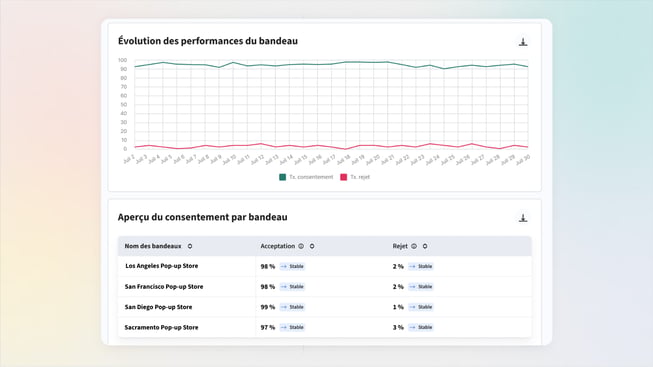
Task: Click the 3 % rejection value
Action: click(x=398, y=327)
